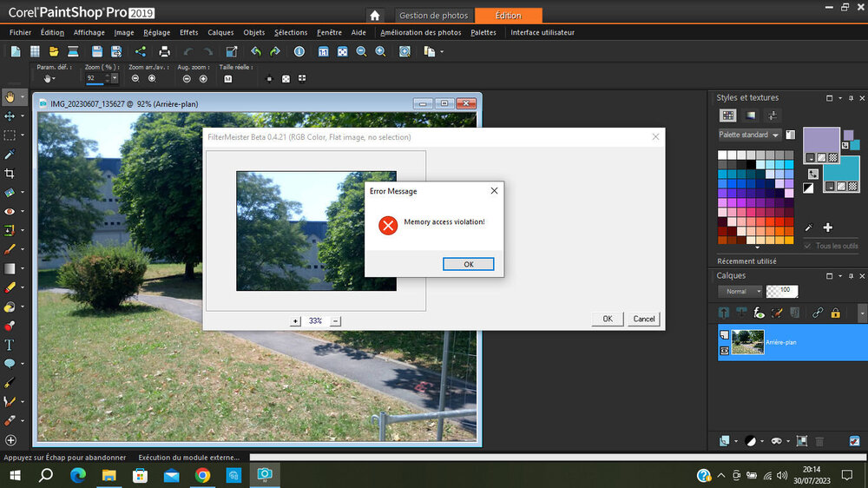Select the Crop tool in left toolbar
The image size is (868, 488).
[10, 173]
